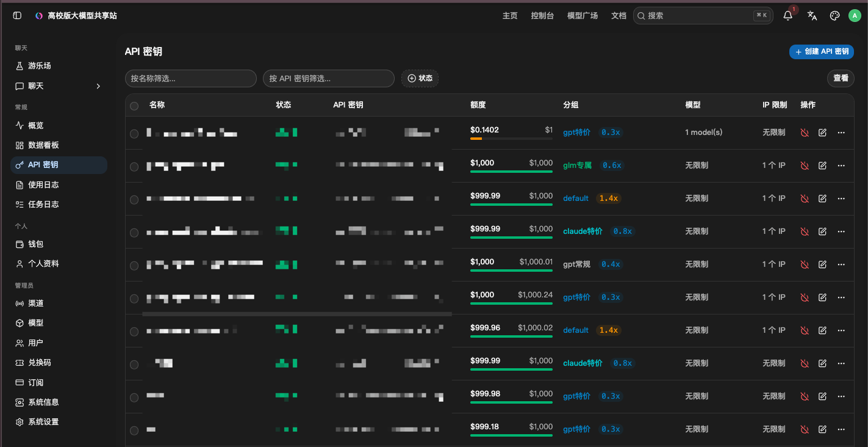Go to 文档 in top navigation
The width and height of the screenshot is (868, 447).
click(619, 16)
